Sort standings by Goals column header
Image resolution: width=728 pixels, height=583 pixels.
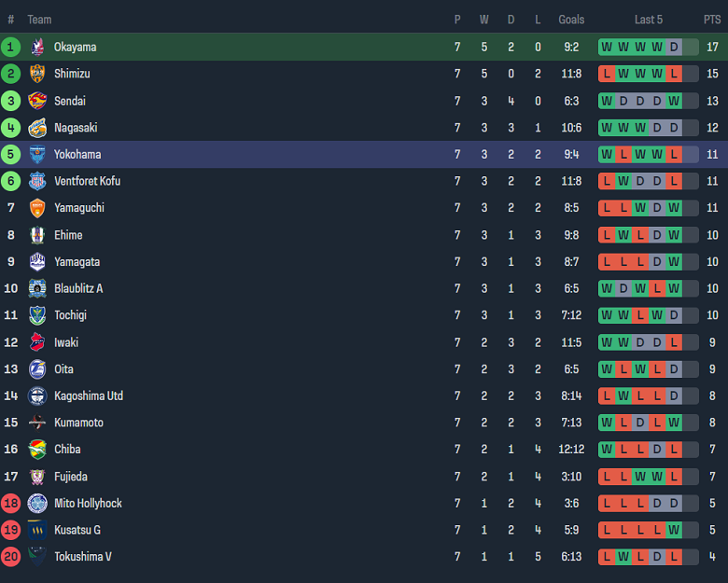[571, 20]
